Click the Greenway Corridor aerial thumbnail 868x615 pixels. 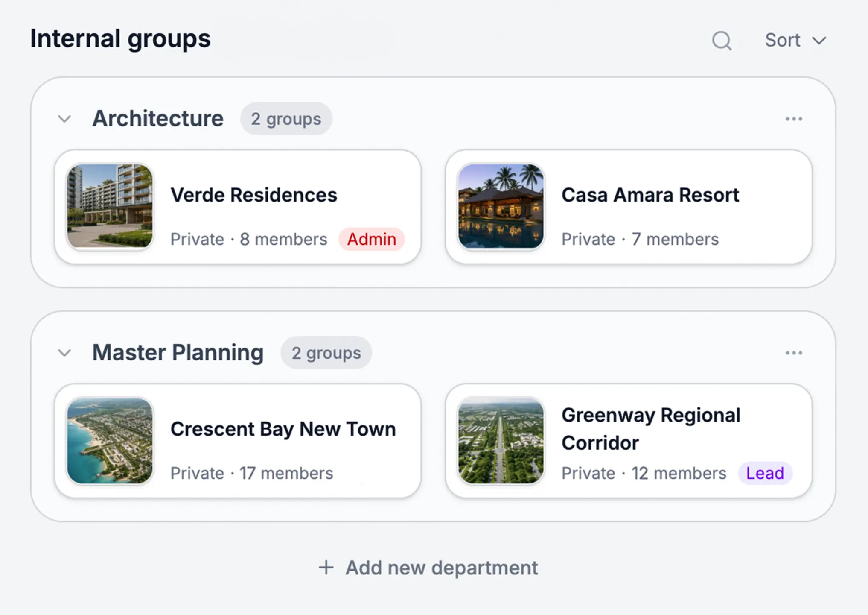pos(501,441)
